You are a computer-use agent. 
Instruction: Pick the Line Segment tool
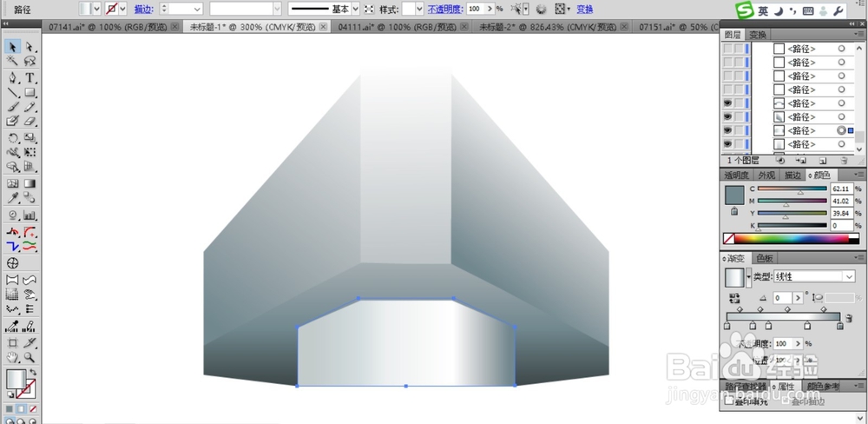click(12, 93)
